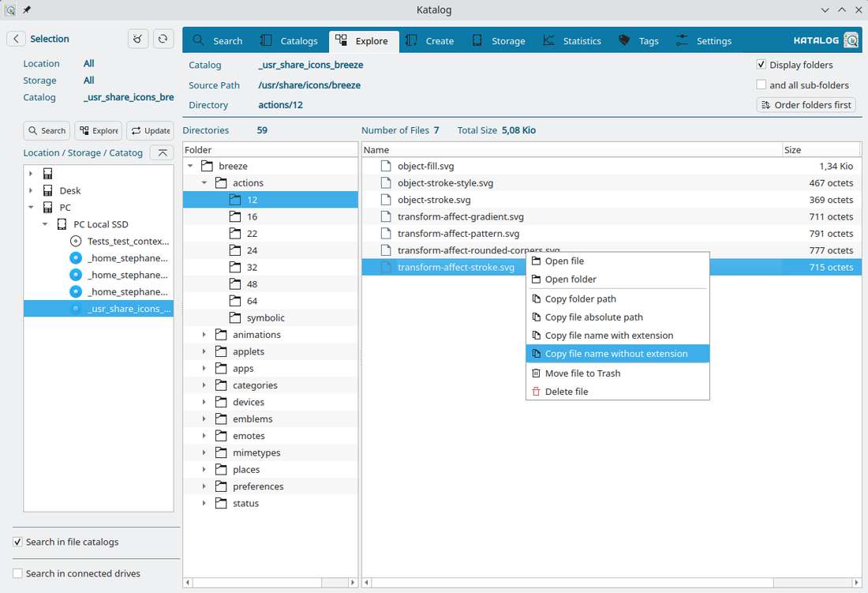
Task: Select the unnamed device icon in the tree
Action: [x=48, y=174]
